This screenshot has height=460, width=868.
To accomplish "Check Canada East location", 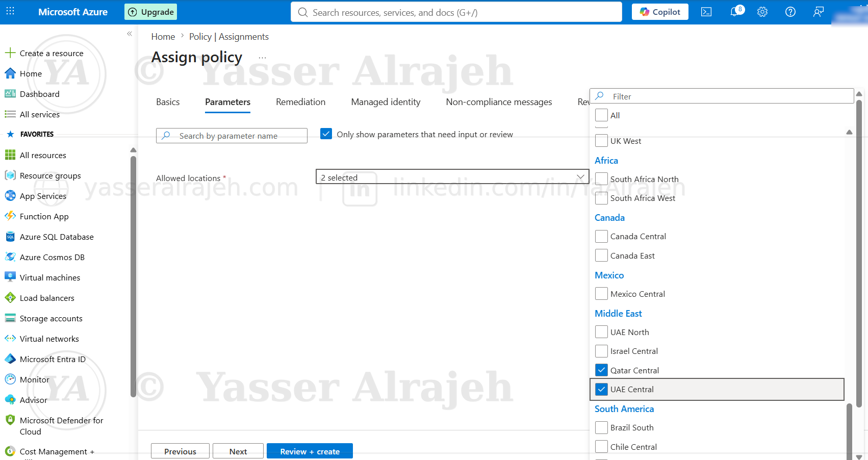I will pos(601,255).
